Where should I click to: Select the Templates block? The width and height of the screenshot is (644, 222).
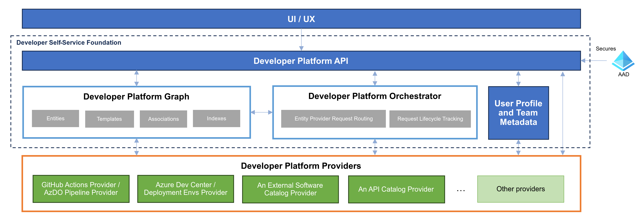pyautogui.click(x=109, y=119)
